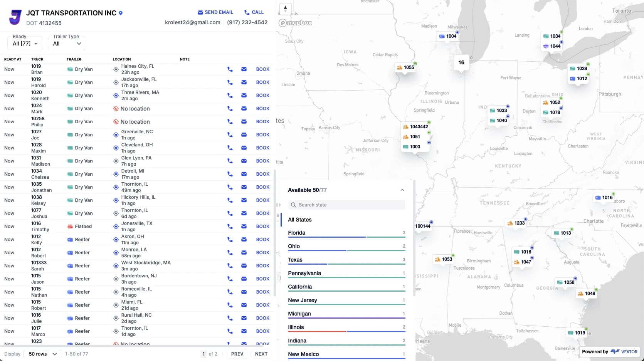Click the location target icon for Haines City, FL
This screenshot has height=361, width=644.
click(116, 69)
